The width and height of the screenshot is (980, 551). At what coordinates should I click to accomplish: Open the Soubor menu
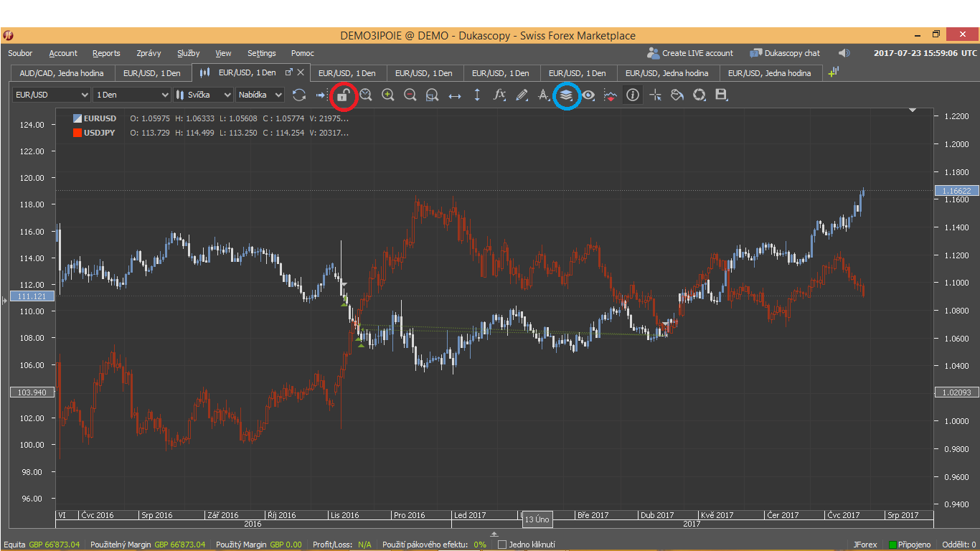pyautogui.click(x=21, y=53)
